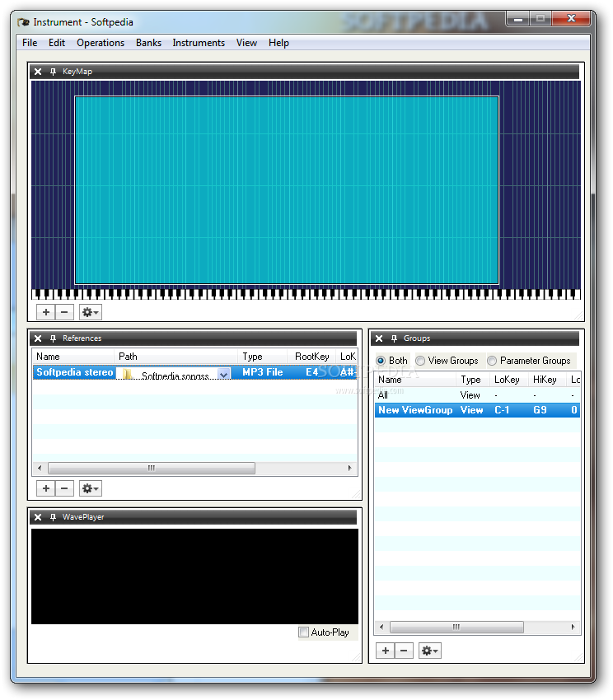Image resolution: width=613 pixels, height=700 pixels.
Task: Sort references by Type column header
Action: 262,357
